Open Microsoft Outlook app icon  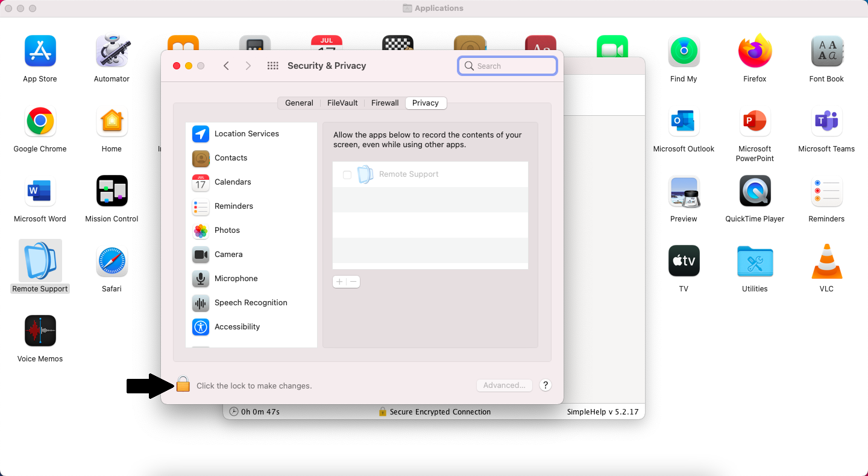(x=684, y=121)
